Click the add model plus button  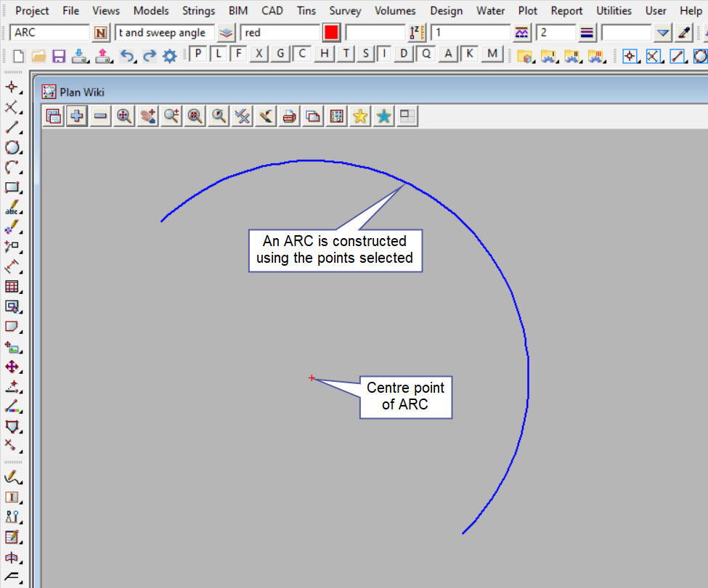tap(77, 116)
